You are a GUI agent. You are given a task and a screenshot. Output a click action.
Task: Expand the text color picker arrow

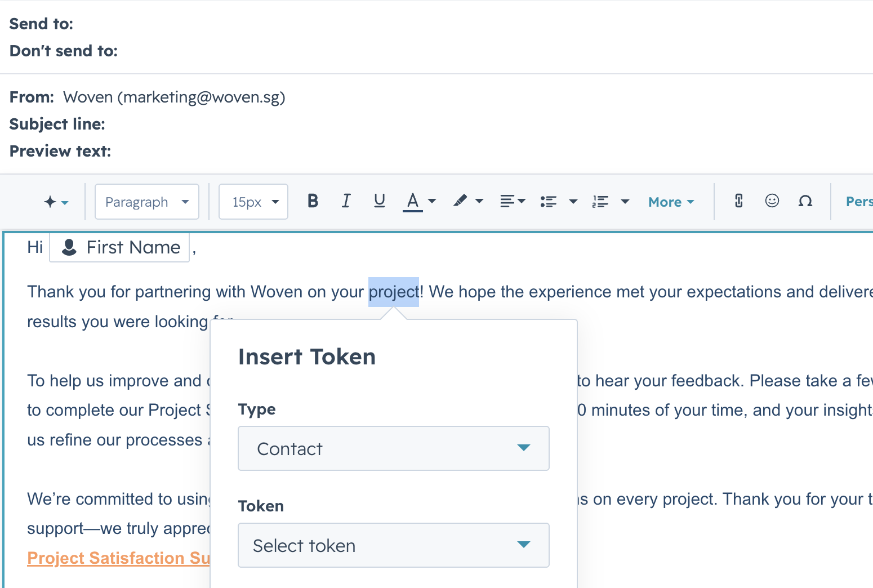pos(432,201)
